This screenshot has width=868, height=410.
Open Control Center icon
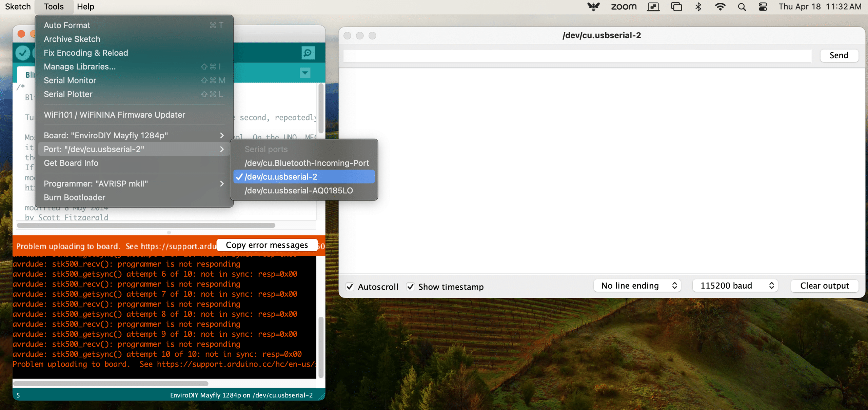763,7
